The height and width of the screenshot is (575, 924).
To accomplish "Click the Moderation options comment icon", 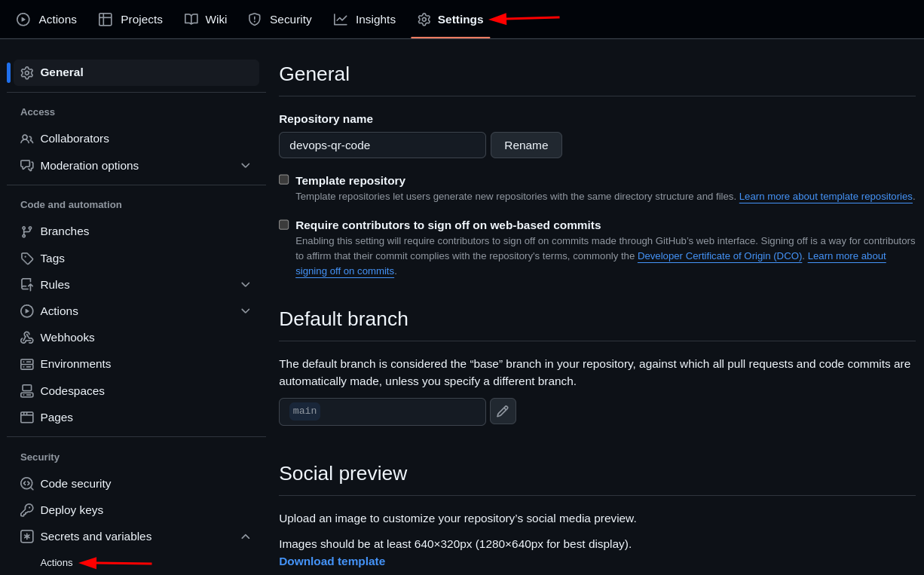I will coord(27,166).
